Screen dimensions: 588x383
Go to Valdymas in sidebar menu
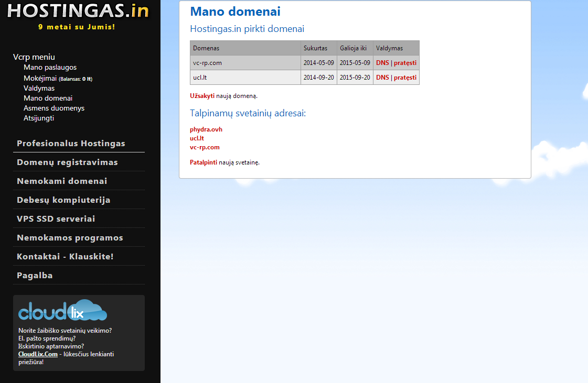(x=39, y=89)
